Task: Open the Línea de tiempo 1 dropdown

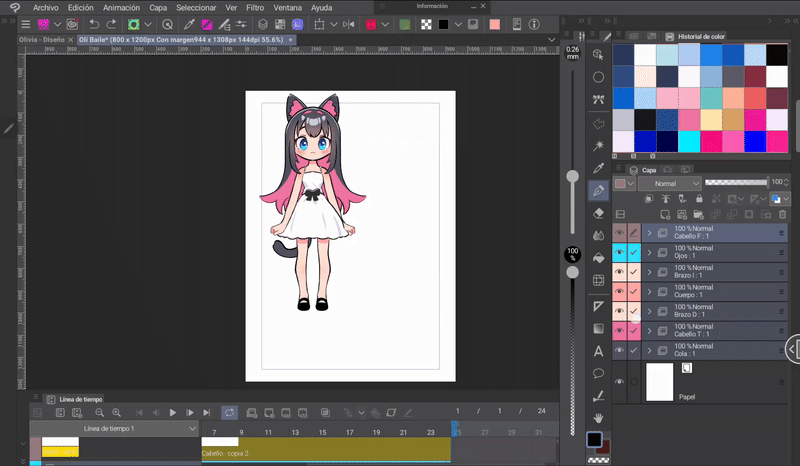Action: pos(193,428)
